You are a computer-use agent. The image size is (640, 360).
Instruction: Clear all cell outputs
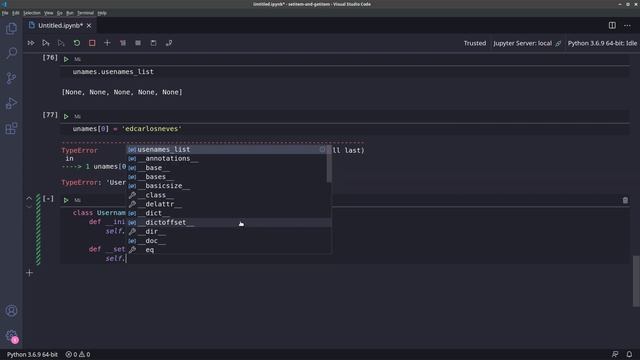click(123, 43)
